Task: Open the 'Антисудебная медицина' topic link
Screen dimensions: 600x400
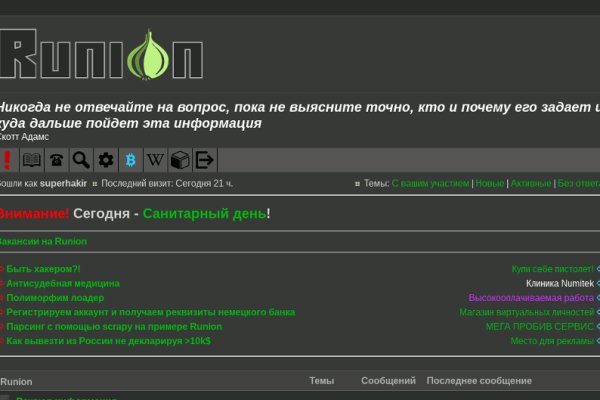Action: click(x=63, y=283)
